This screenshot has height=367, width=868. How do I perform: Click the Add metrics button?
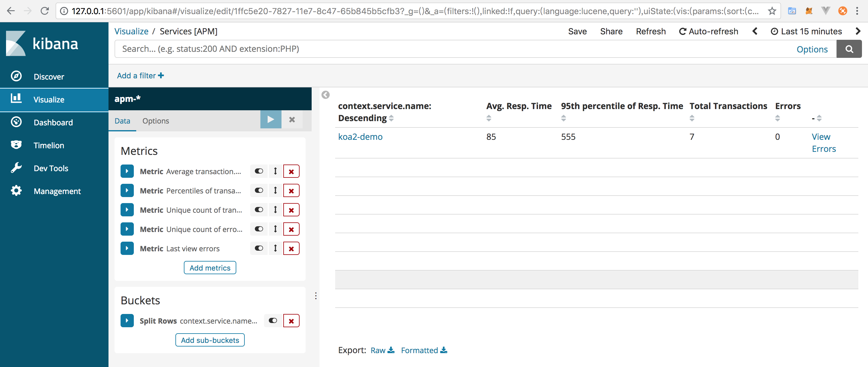click(210, 267)
